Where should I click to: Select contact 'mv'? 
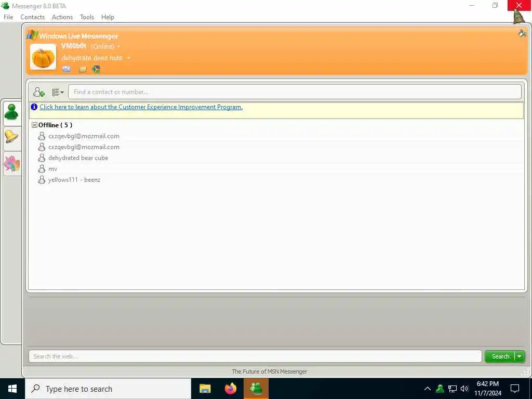coord(52,169)
